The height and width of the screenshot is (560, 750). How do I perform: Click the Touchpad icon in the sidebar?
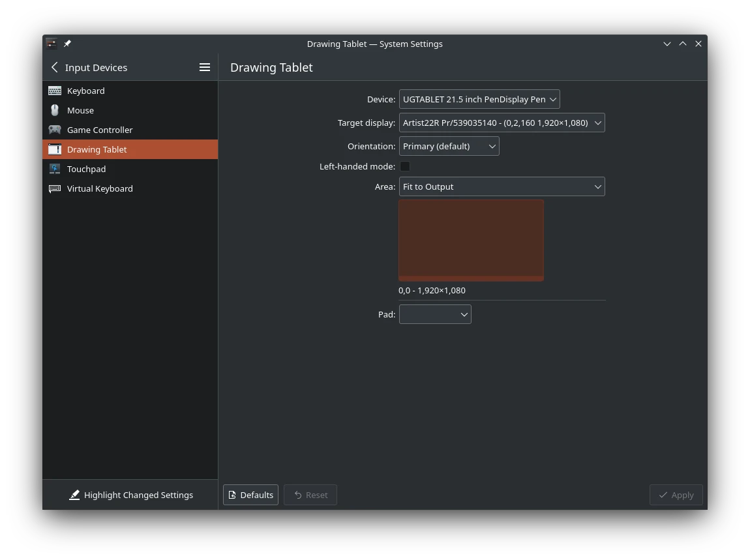(x=55, y=169)
